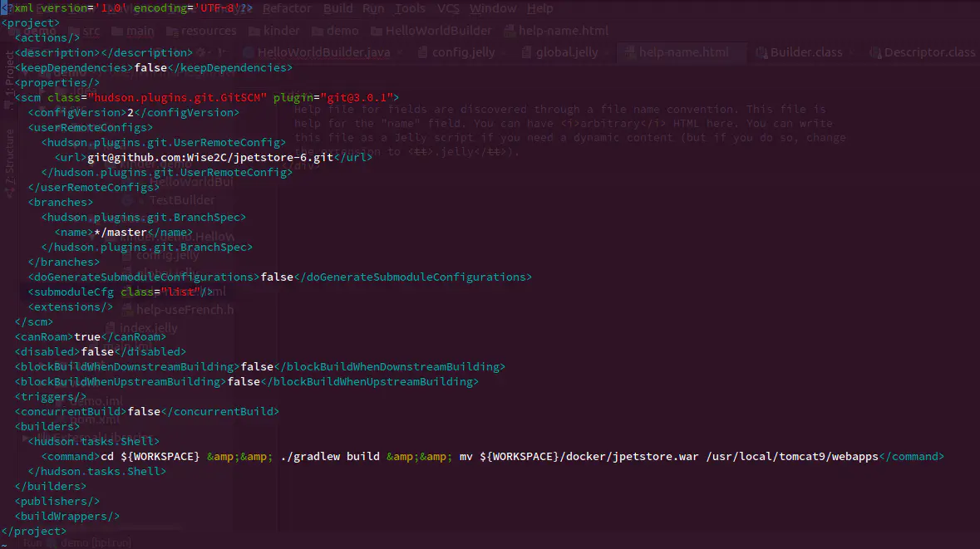Click the blockBuildWhenUpstreamBuilding line
980x549 pixels.
tap(247, 381)
